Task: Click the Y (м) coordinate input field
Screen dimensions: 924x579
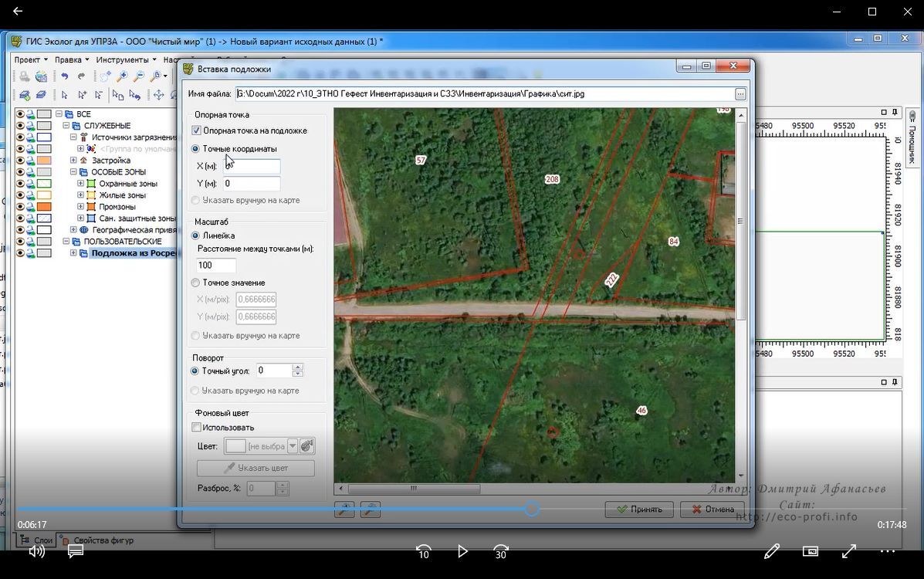Action: point(252,184)
